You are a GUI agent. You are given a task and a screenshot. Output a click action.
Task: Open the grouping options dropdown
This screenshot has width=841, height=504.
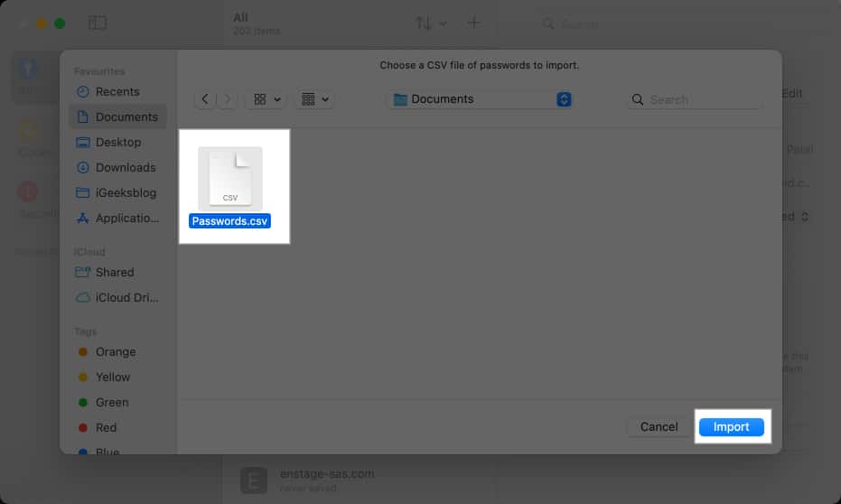click(x=315, y=99)
